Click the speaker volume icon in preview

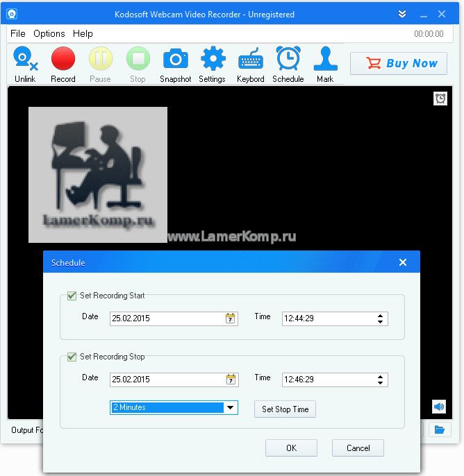[x=438, y=407]
